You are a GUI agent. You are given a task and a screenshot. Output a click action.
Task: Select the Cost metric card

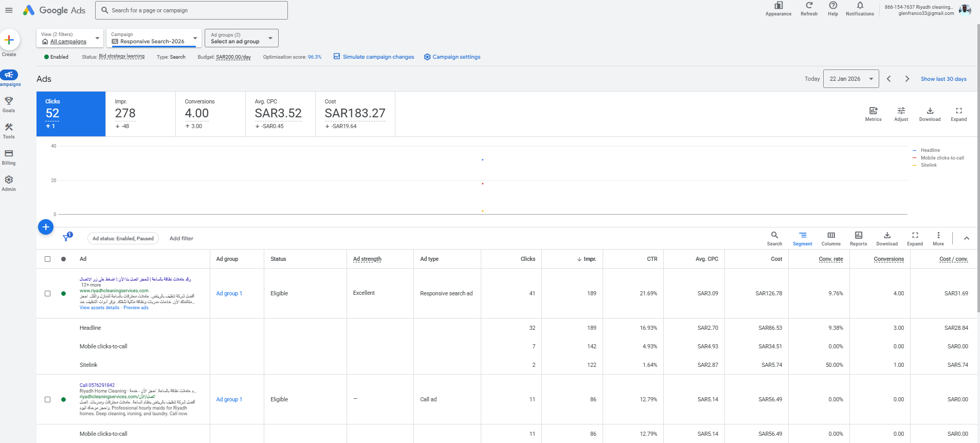click(x=355, y=114)
